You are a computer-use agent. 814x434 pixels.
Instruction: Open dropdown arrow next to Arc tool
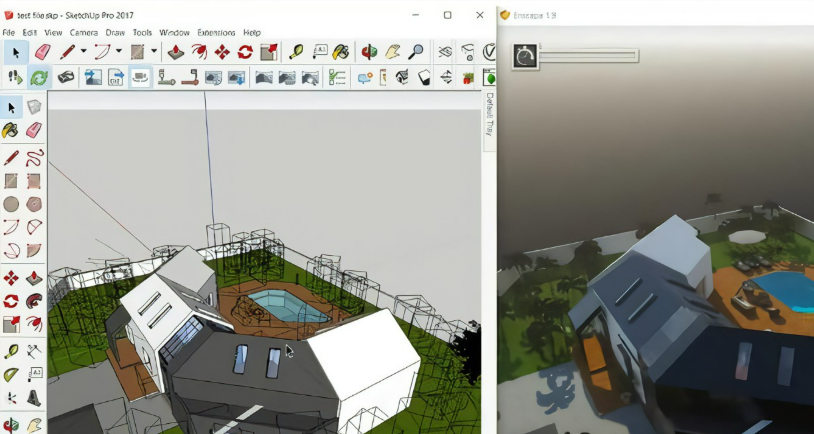(118, 51)
